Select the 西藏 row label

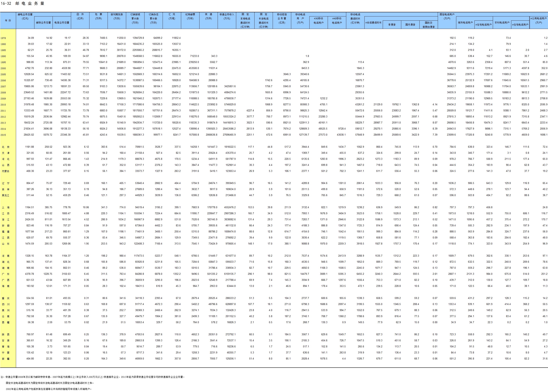6,322
